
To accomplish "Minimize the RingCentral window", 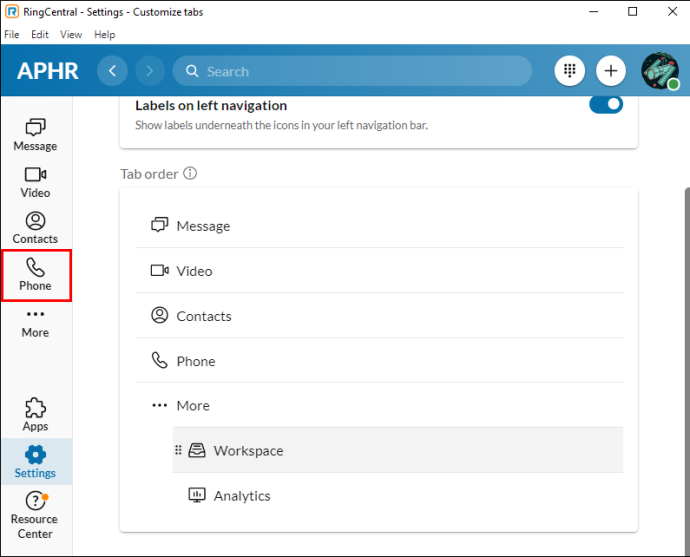I will tap(594, 11).
